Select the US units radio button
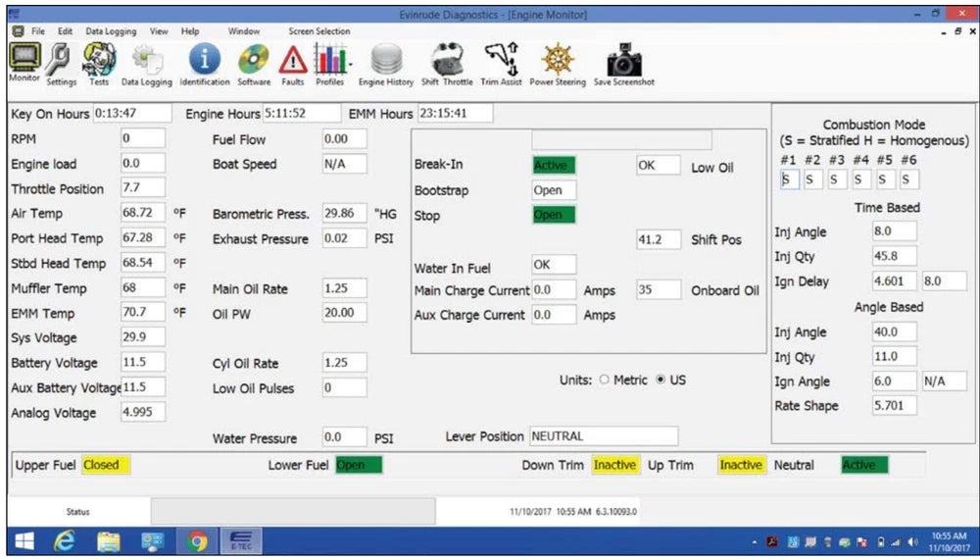Screen dimensions: 980x559 (x=660, y=380)
